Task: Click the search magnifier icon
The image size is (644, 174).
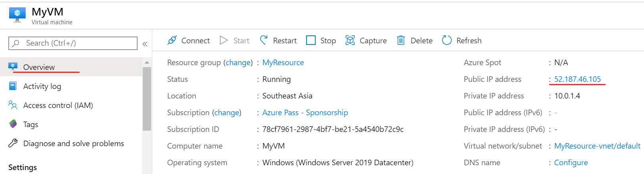Action: pyautogui.click(x=16, y=43)
